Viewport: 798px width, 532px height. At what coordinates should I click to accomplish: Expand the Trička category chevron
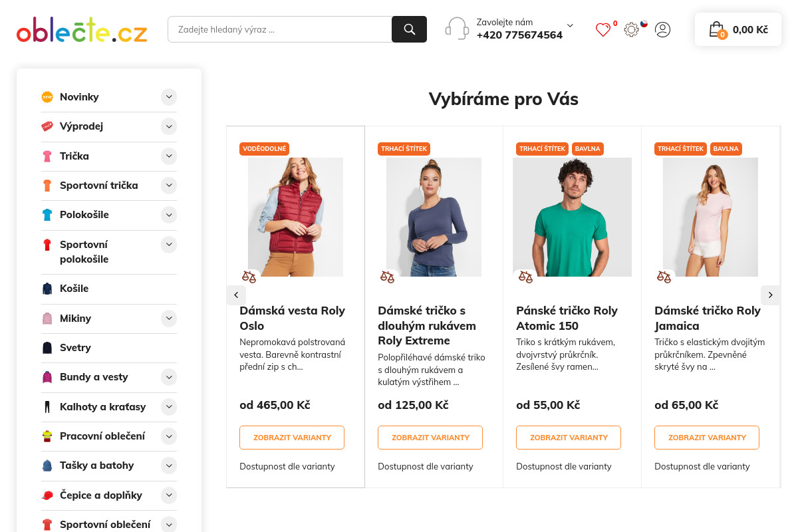[x=169, y=156]
